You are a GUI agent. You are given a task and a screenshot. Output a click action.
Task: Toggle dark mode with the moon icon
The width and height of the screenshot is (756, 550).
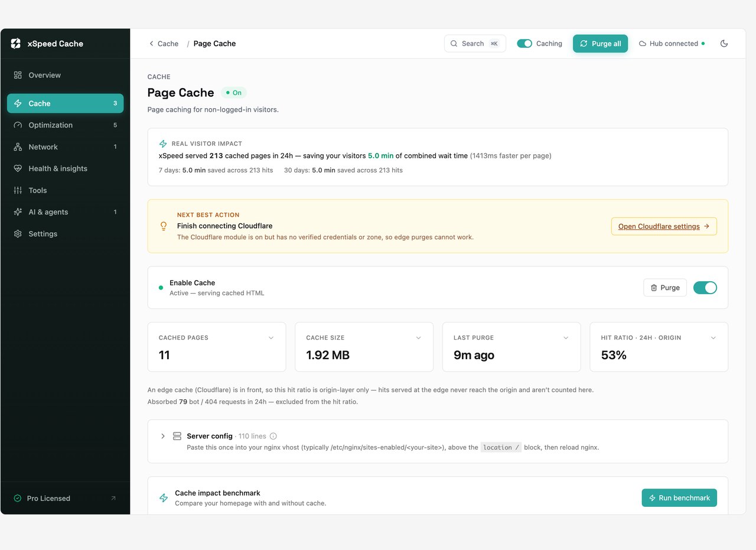(x=724, y=44)
